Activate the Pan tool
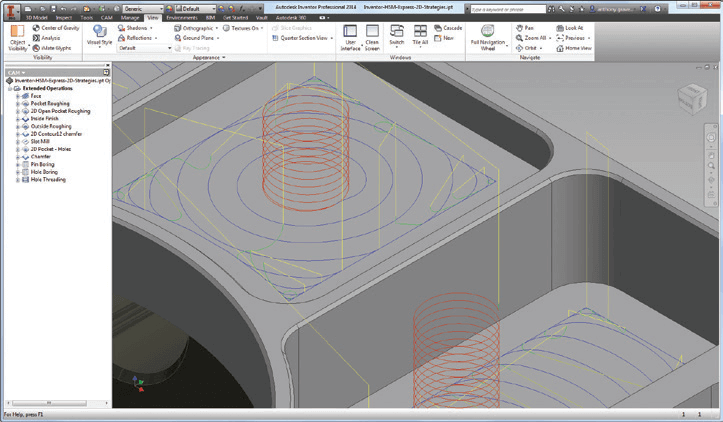This screenshot has width=723, height=422. point(520,28)
